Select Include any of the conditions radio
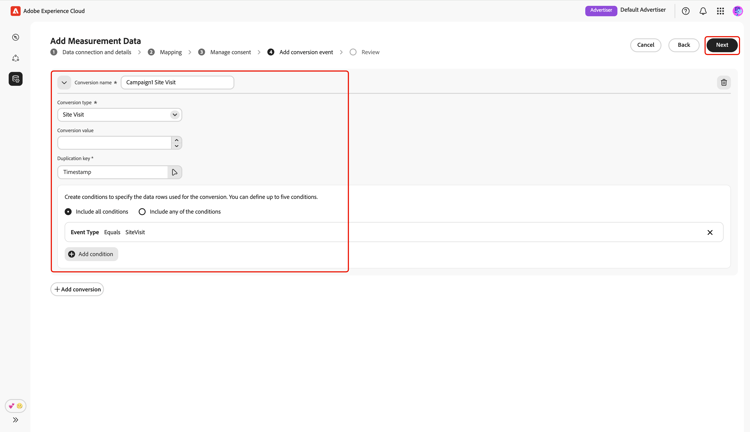The image size is (750, 432). coord(142,211)
